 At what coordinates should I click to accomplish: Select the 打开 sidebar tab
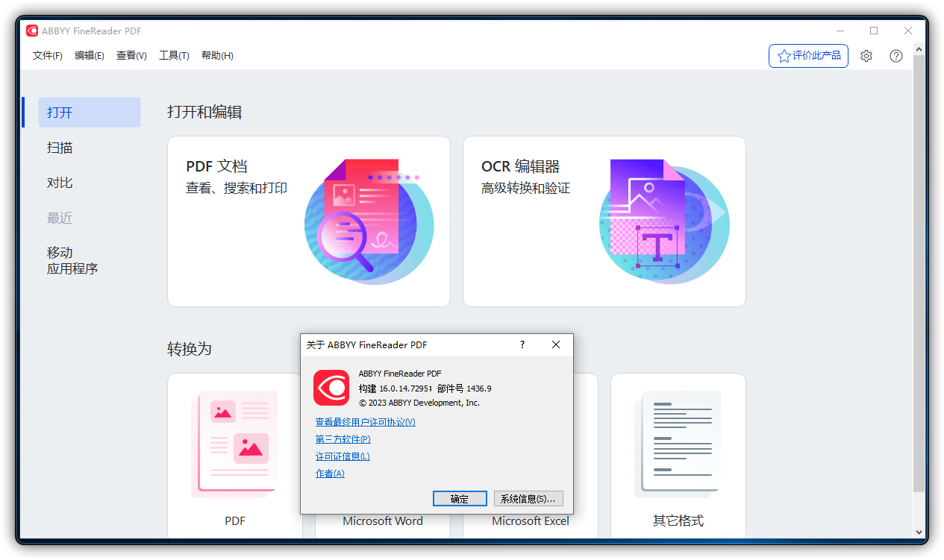click(x=90, y=113)
